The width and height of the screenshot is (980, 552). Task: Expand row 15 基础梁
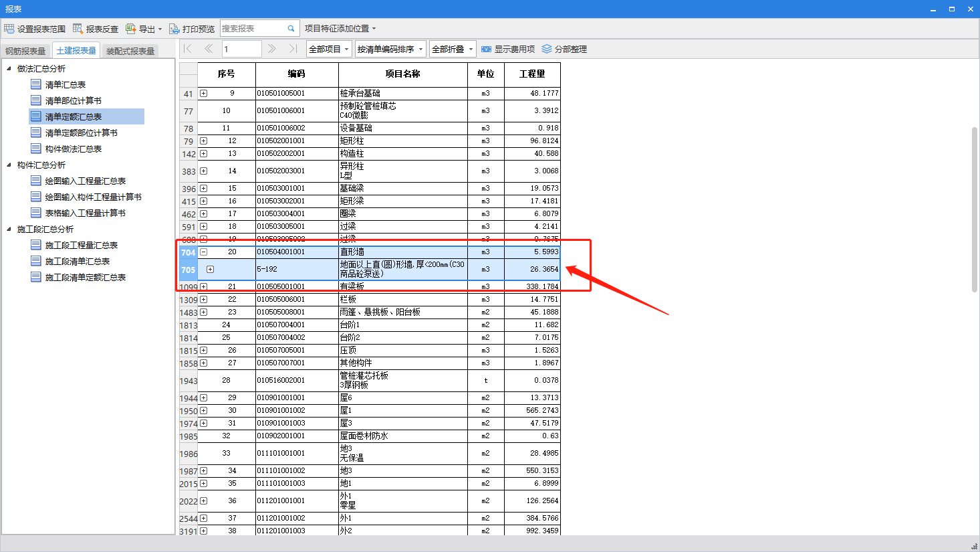coord(203,189)
